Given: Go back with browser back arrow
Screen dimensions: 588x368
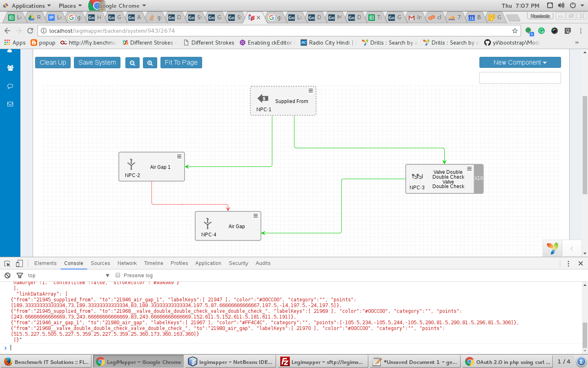Looking at the screenshot, I should point(7,31).
